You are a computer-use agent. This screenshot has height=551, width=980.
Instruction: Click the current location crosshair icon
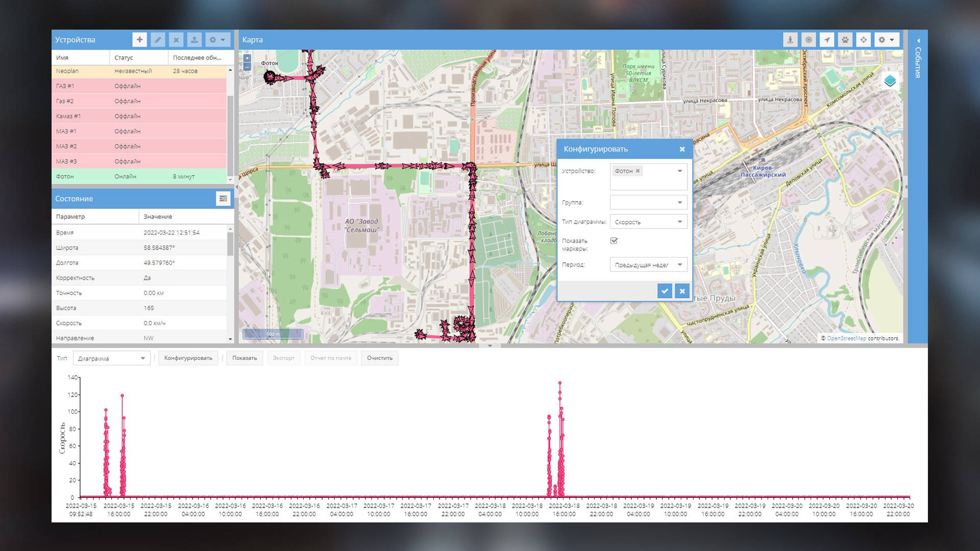(863, 40)
